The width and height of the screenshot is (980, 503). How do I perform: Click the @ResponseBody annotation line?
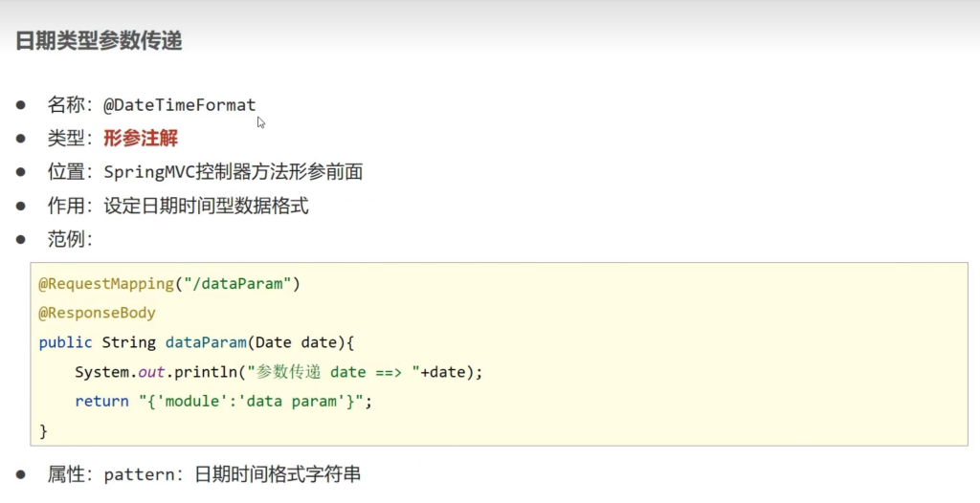(97, 313)
